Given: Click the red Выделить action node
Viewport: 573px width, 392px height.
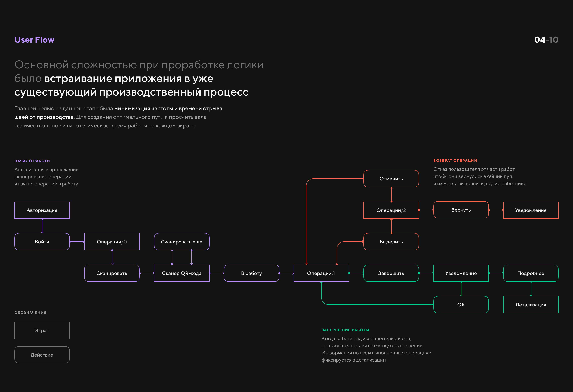Looking at the screenshot, I should coord(391,242).
